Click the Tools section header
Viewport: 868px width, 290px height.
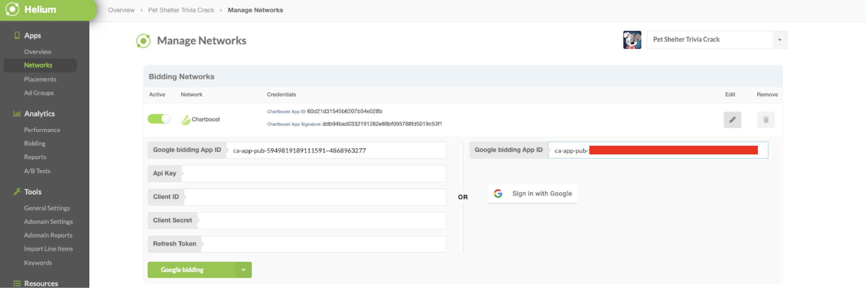click(x=33, y=192)
